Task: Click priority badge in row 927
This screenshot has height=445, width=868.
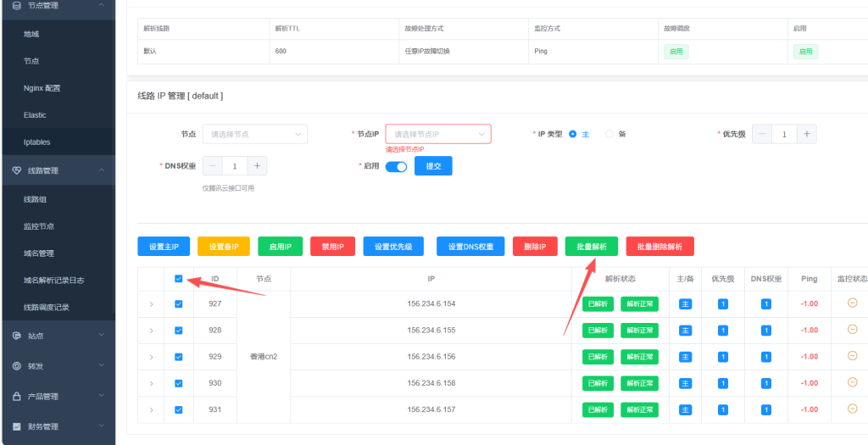Action: [x=723, y=303]
